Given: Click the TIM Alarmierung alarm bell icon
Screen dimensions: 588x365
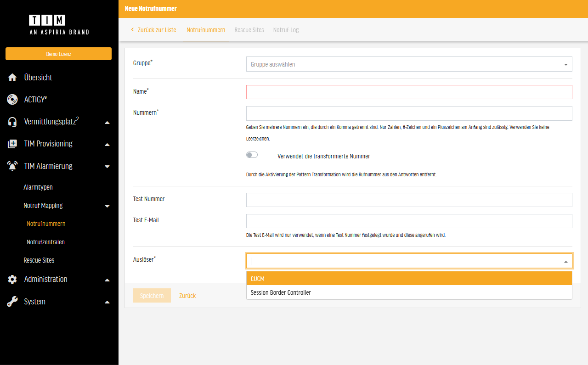Looking at the screenshot, I should click(12, 166).
